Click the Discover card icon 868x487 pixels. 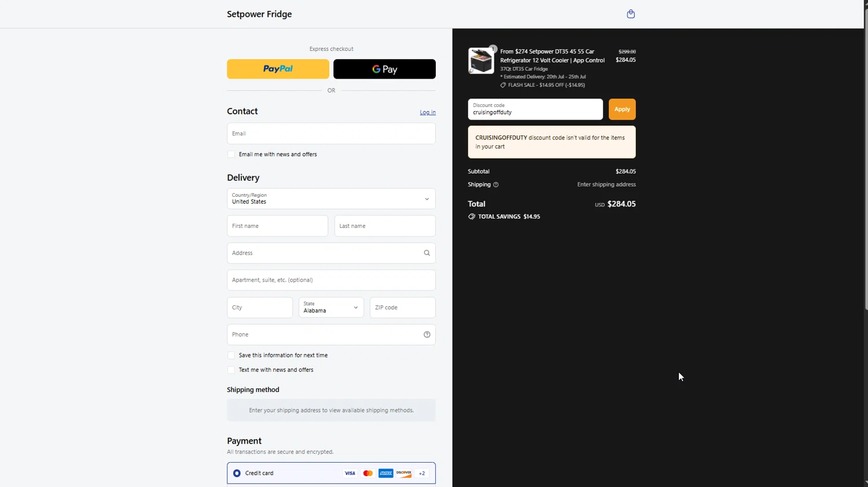[404, 473]
